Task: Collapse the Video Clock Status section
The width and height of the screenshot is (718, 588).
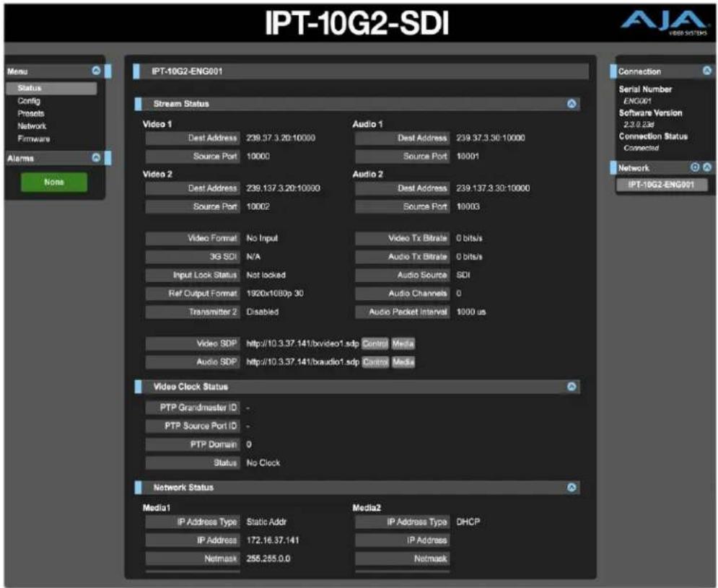Action: pos(572,387)
